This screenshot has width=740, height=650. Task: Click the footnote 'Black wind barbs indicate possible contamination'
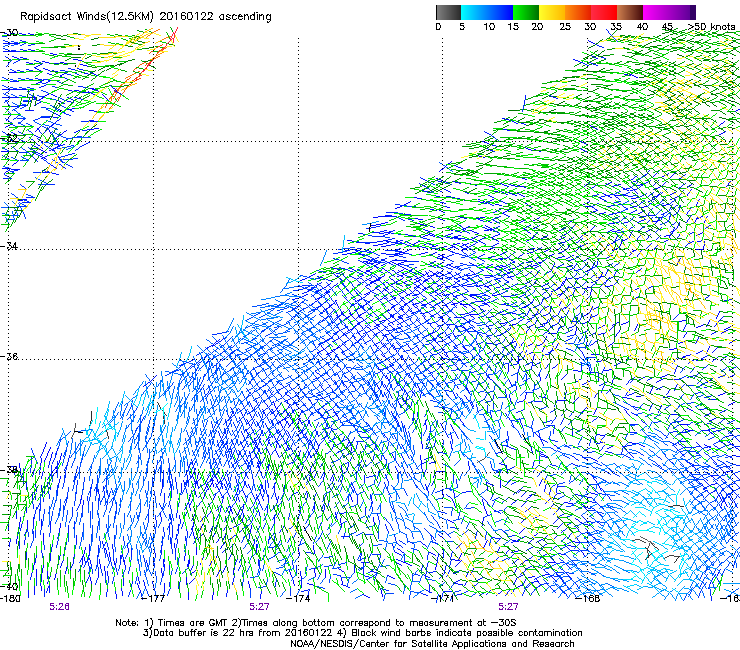[x=466, y=633]
